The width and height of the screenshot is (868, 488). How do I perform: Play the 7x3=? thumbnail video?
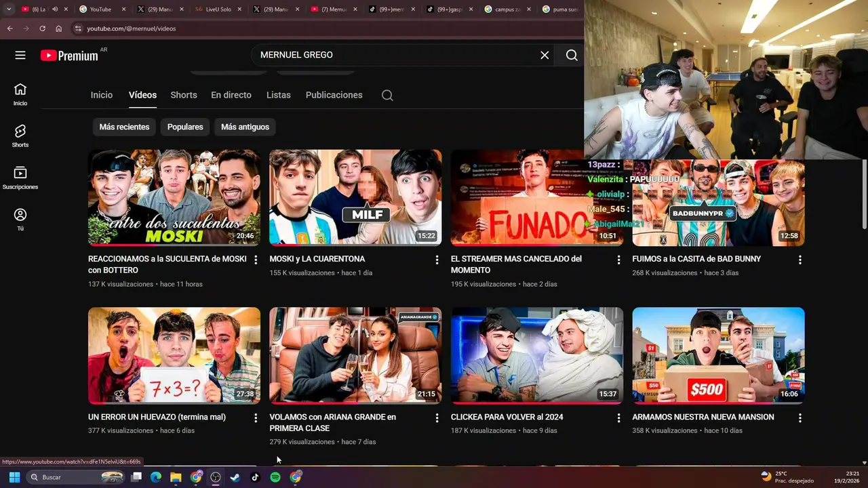click(x=174, y=355)
